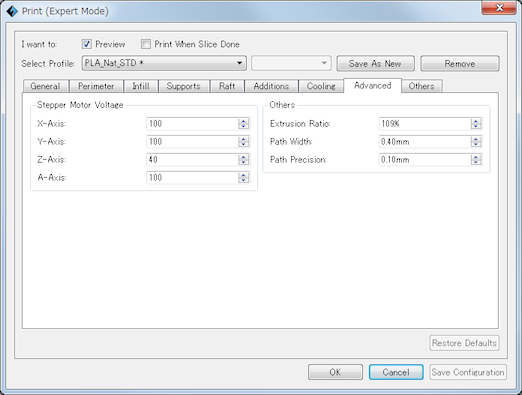This screenshot has height=395, width=522.
Task: Select the Advanced tab
Action: [372, 85]
